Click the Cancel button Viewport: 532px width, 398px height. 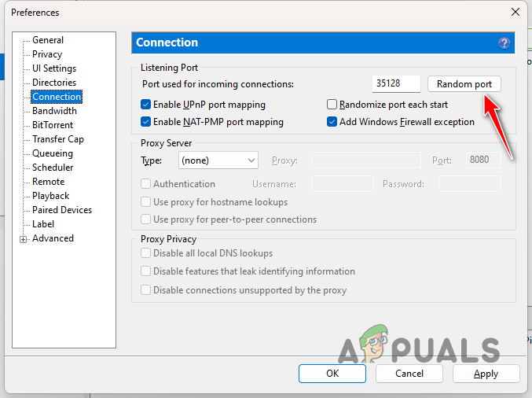coord(409,374)
